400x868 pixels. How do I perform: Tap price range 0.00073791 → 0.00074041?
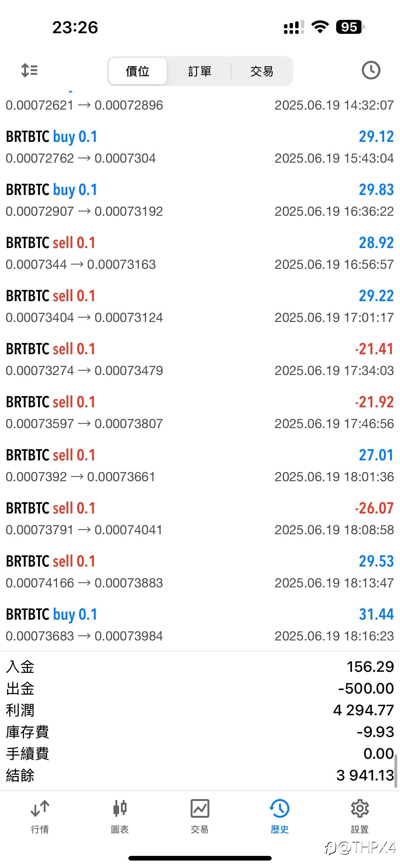(x=84, y=530)
